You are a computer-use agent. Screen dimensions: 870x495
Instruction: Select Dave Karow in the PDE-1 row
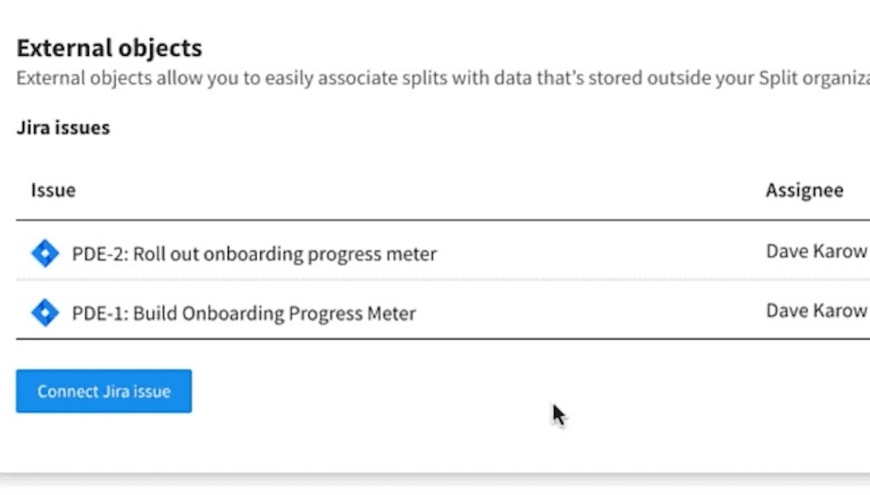point(816,311)
